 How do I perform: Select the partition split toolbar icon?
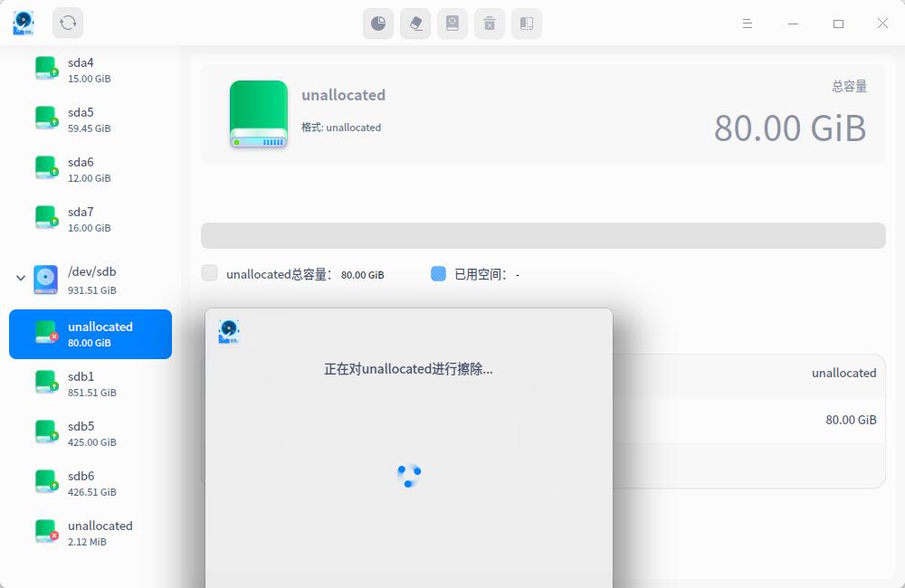click(526, 24)
